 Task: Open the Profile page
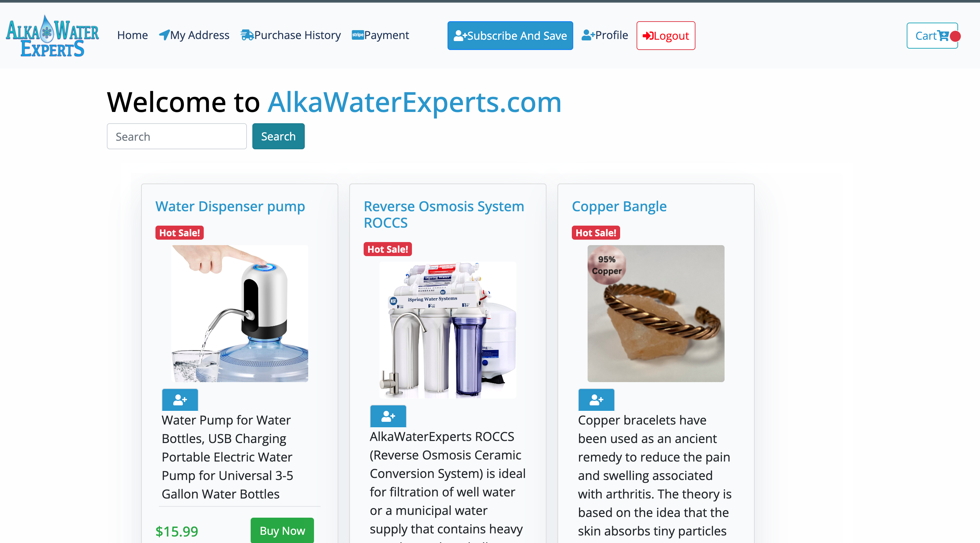605,35
